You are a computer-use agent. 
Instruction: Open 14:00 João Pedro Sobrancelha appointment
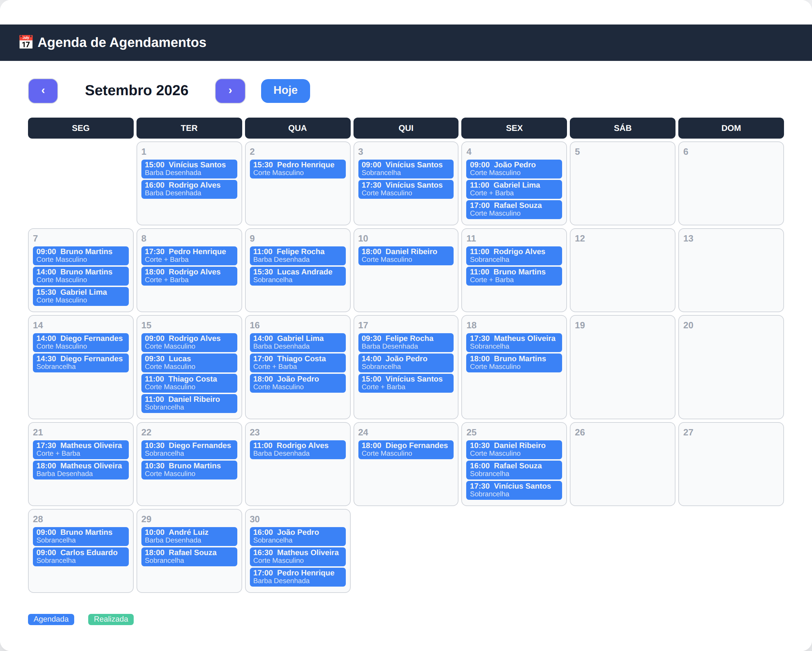[x=406, y=363]
